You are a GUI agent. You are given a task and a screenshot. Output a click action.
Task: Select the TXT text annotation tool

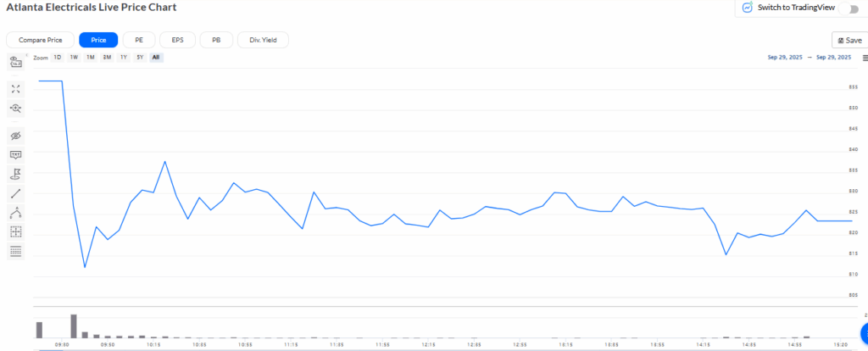click(x=15, y=155)
